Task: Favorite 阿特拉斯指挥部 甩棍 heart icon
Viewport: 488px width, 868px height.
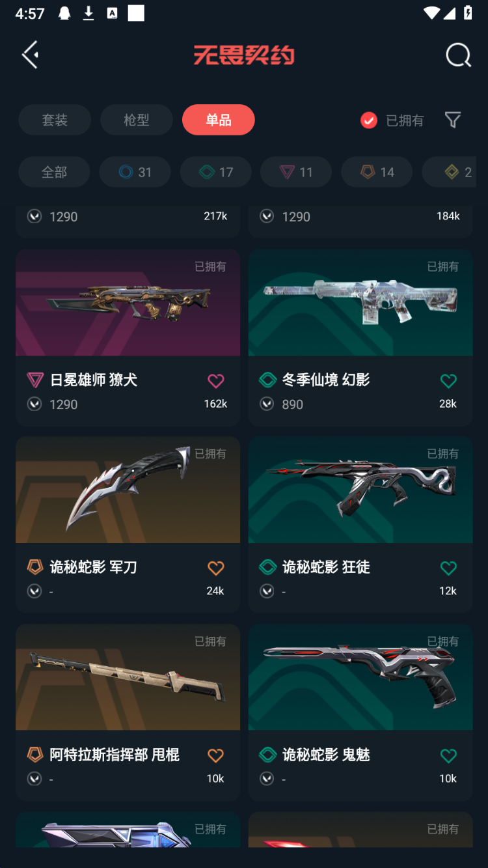Action: click(x=215, y=755)
